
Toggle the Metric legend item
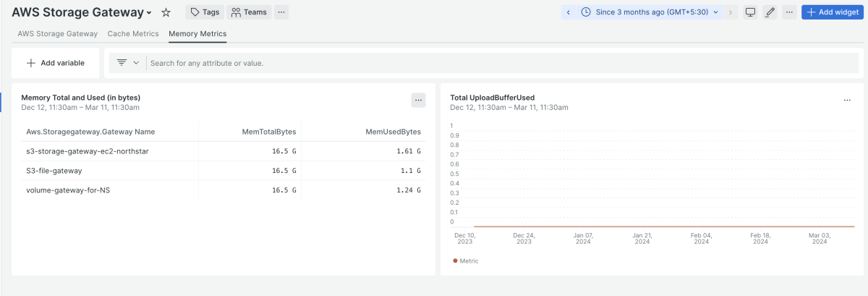[x=466, y=261]
